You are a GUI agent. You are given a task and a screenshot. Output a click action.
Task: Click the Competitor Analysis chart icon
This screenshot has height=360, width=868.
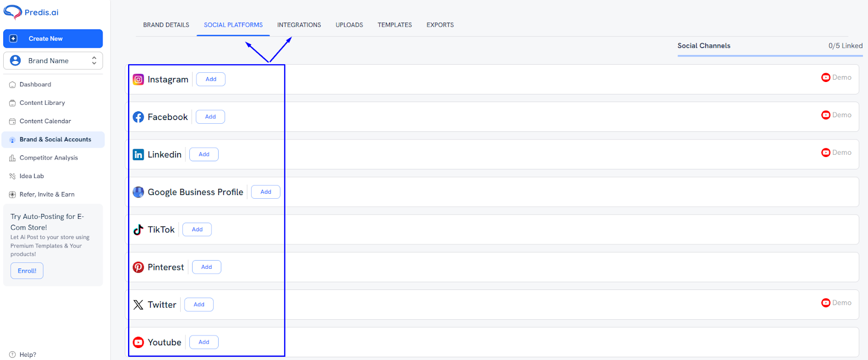(12, 158)
